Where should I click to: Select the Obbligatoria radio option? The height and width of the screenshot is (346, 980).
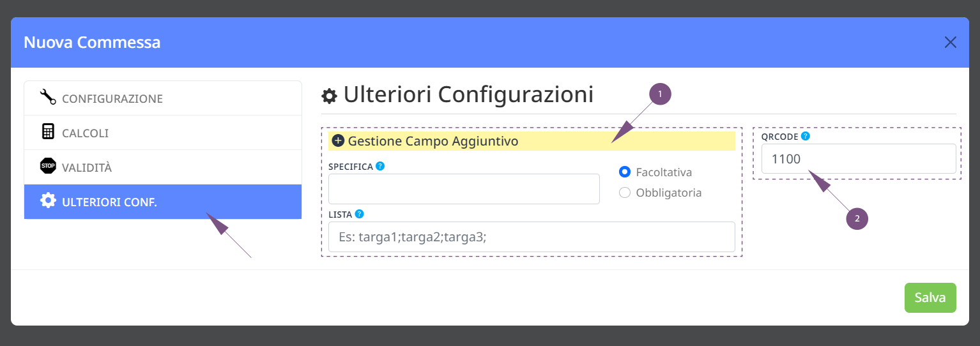click(x=625, y=192)
